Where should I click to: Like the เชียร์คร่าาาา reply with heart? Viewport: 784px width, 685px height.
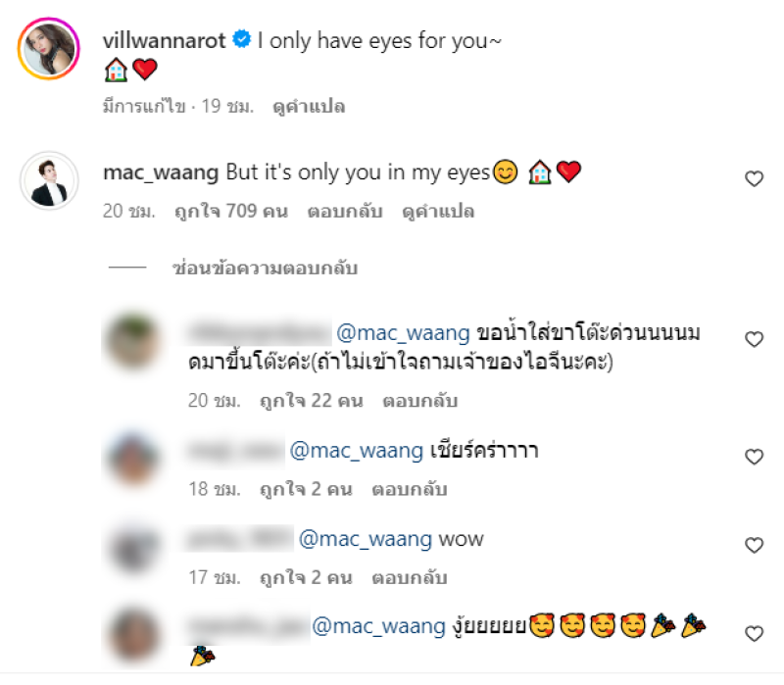click(754, 457)
